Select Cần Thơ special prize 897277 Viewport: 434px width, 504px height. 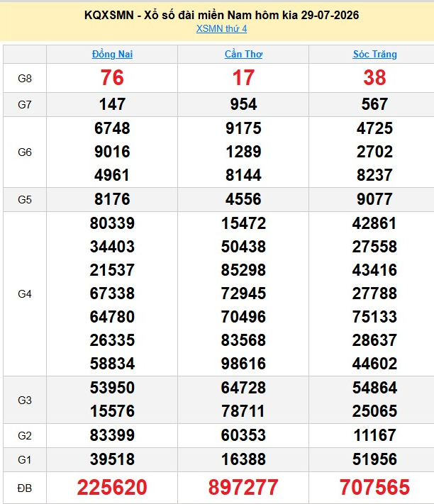tap(243, 487)
